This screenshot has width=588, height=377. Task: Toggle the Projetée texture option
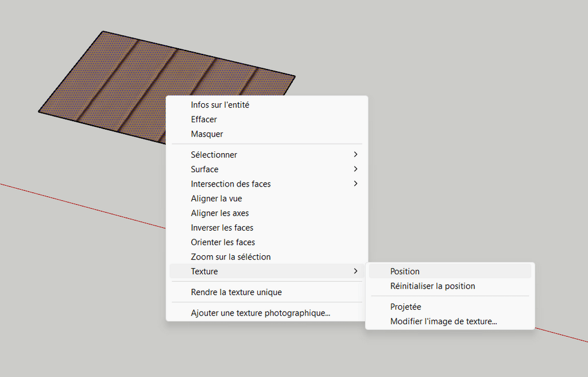450,307
